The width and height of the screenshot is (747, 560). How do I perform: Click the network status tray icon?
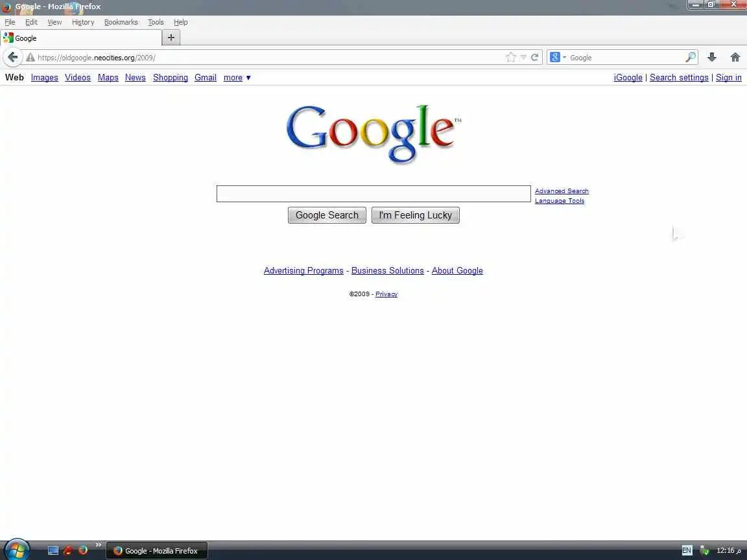(x=705, y=550)
